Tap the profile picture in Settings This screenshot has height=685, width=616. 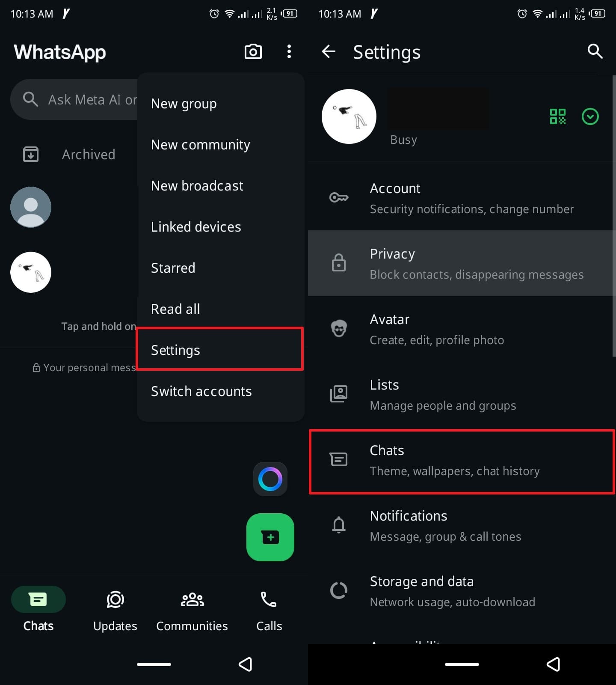pyautogui.click(x=349, y=116)
